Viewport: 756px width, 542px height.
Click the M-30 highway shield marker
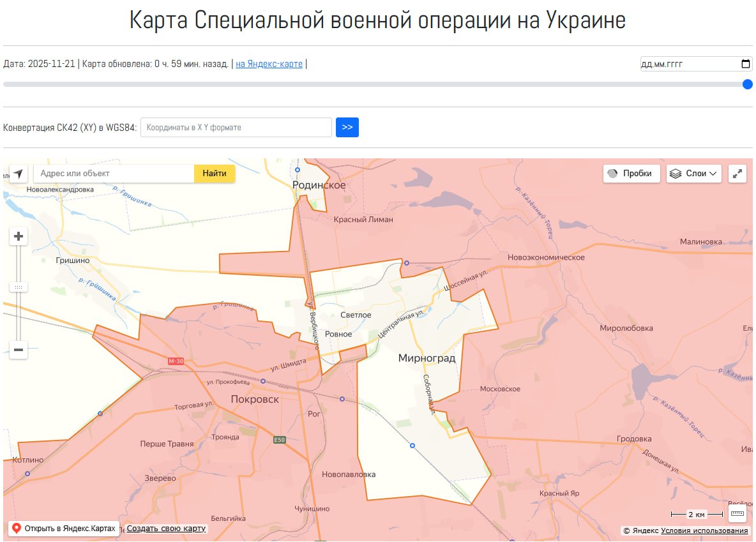tap(176, 361)
